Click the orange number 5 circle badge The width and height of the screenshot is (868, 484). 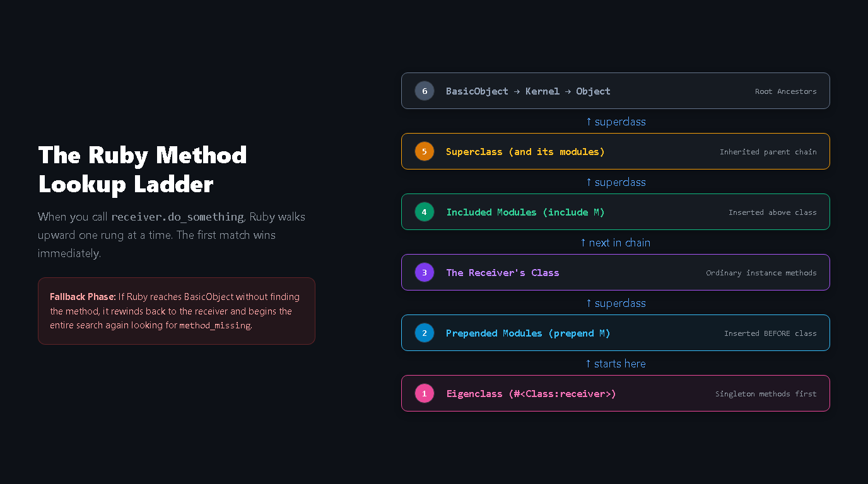pyautogui.click(x=425, y=151)
